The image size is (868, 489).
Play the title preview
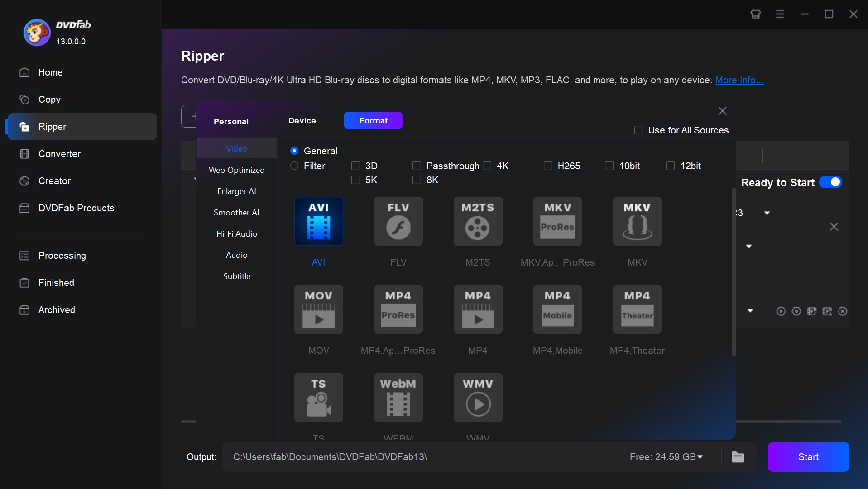coord(781,311)
